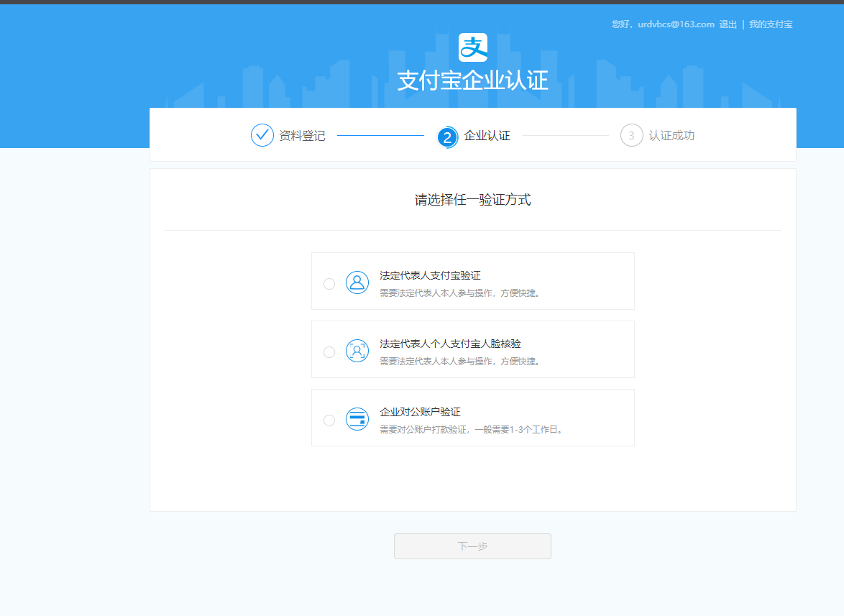This screenshot has width=844, height=616.
Task: Click the 认证成功 step label
Action: point(671,136)
